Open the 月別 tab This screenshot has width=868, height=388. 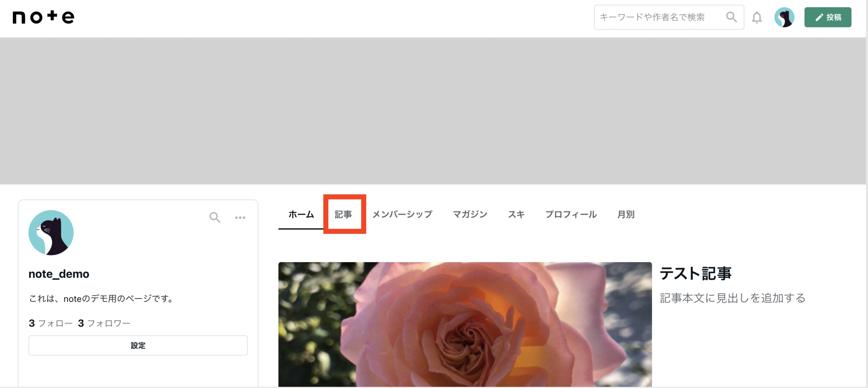[625, 214]
